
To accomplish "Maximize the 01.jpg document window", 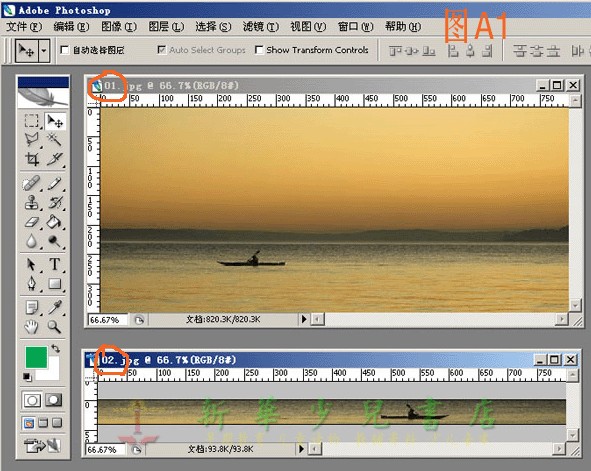I will [x=557, y=86].
